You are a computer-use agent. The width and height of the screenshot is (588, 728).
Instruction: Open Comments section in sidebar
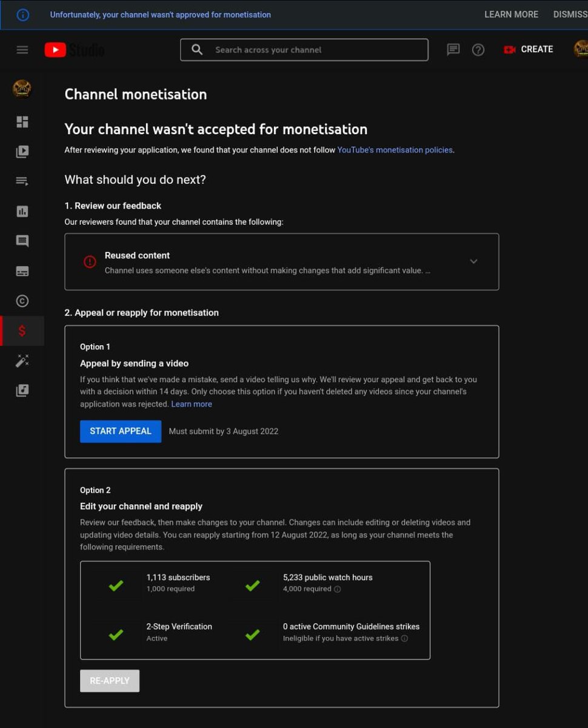point(22,241)
